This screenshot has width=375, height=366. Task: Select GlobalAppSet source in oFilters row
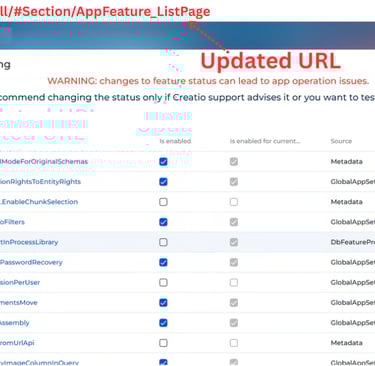(353, 222)
